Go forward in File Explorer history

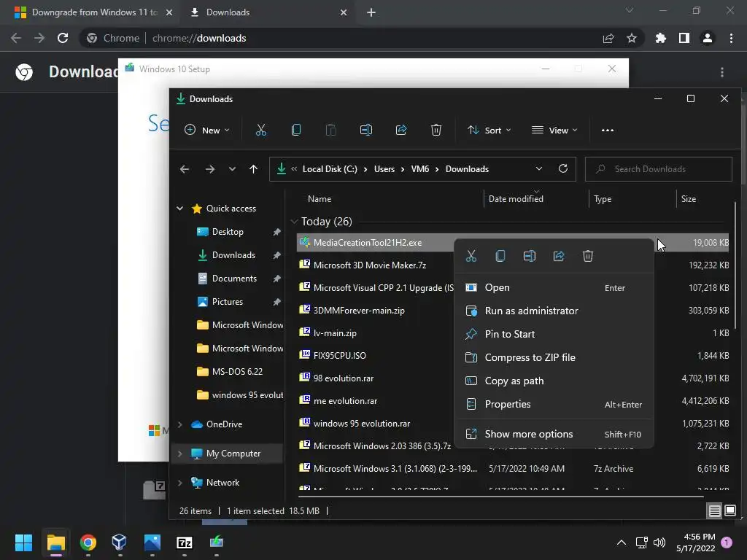point(209,169)
